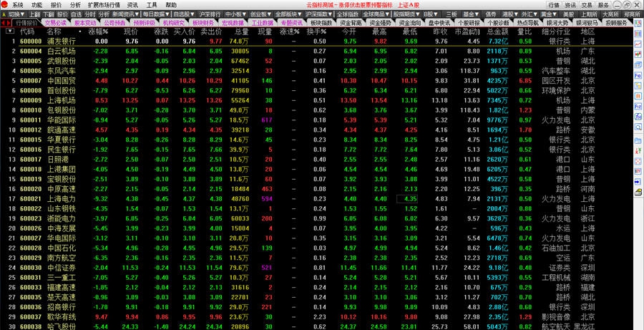Expand the 自选股 dropdown
This screenshot has width=644, height=330.
coord(184,14)
